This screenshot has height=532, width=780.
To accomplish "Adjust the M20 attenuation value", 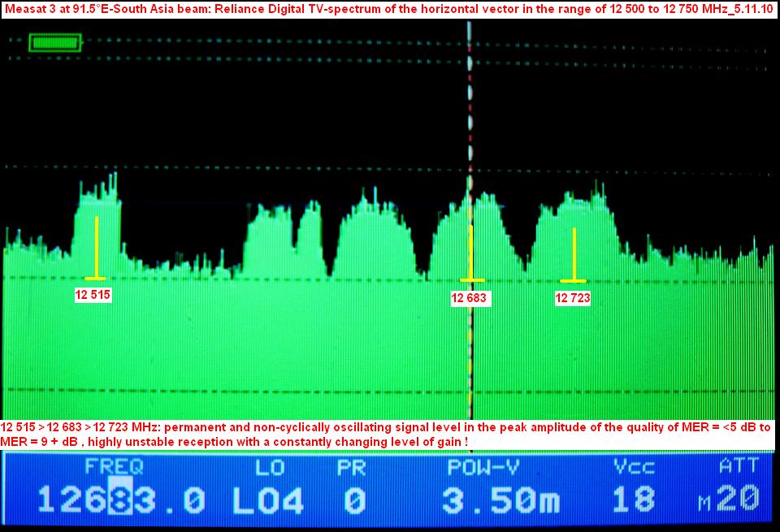I will point(730,500).
